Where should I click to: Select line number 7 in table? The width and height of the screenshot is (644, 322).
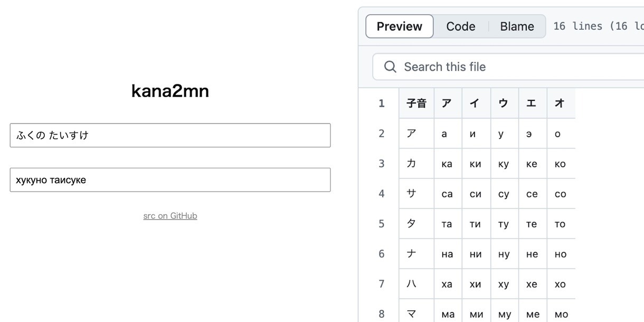pyautogui.click(x=381, y=284)
